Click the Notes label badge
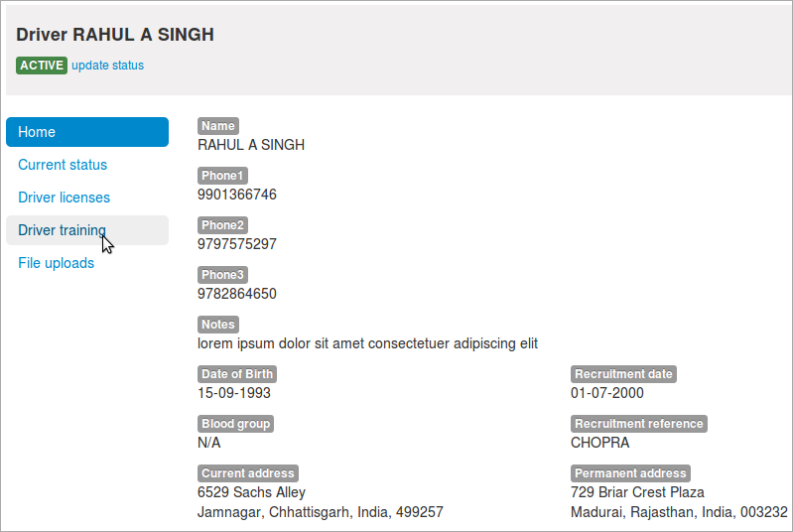This screenshot has width=793, height=532. [x=218, y=325]
